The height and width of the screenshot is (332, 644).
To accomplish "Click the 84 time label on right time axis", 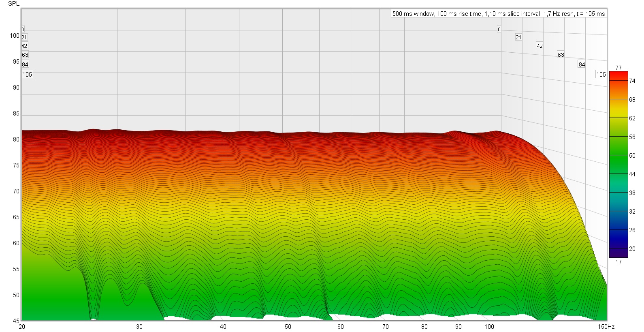I will tap(582, 64).
